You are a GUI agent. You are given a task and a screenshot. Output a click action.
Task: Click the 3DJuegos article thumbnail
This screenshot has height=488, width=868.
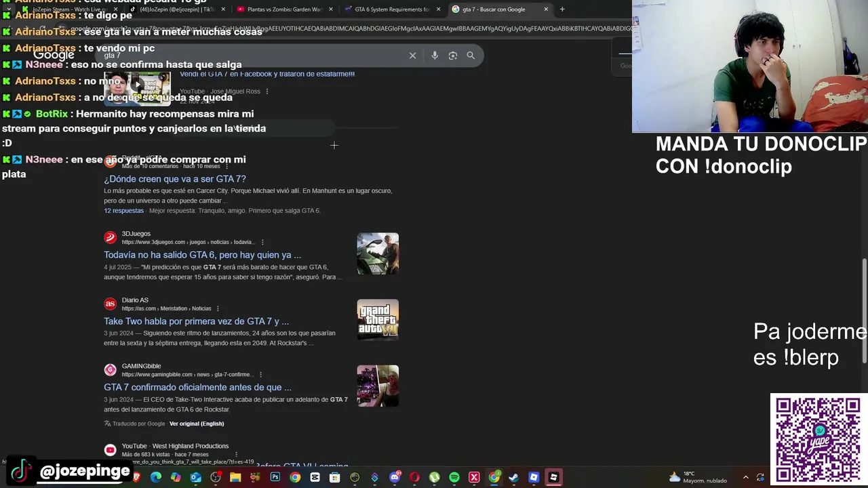pos(378,253)
